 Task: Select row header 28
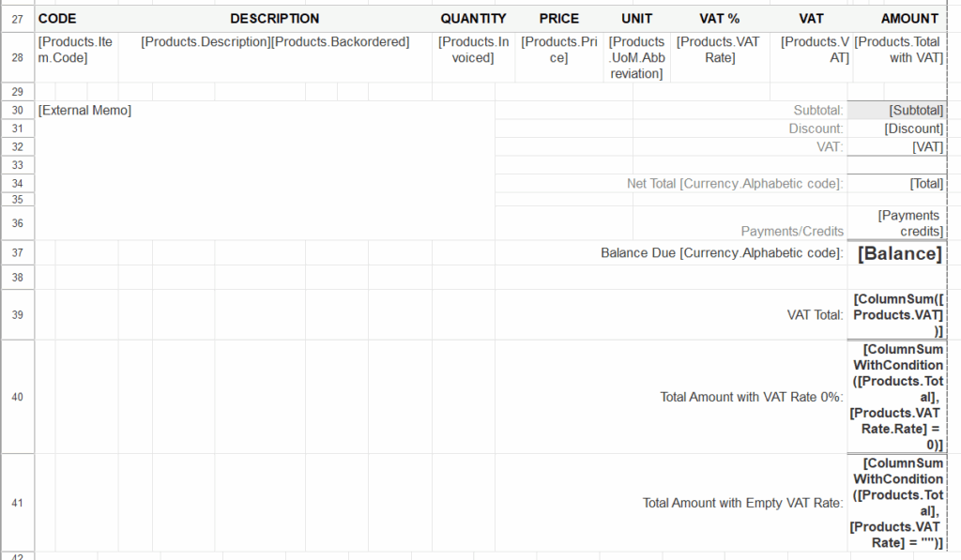(x=17, y=57)
